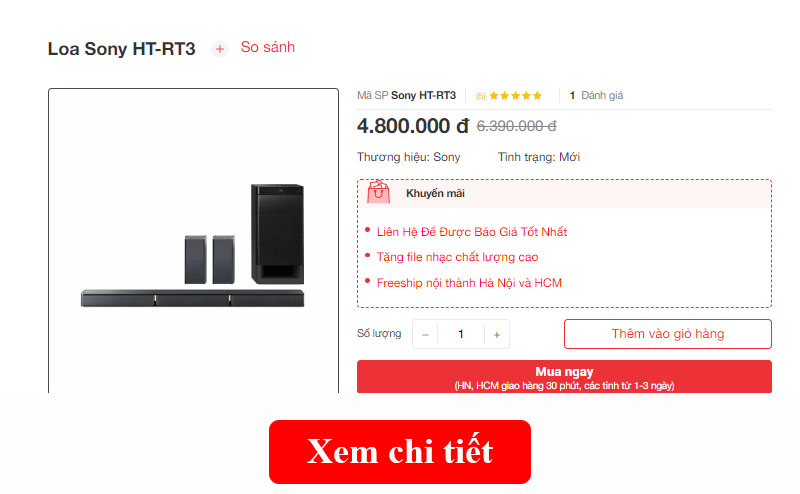Image resolution: width=800 pixels, height=494 pixels.
Task: Click the plus compare icon beside product title
Action: click(220, 49)
